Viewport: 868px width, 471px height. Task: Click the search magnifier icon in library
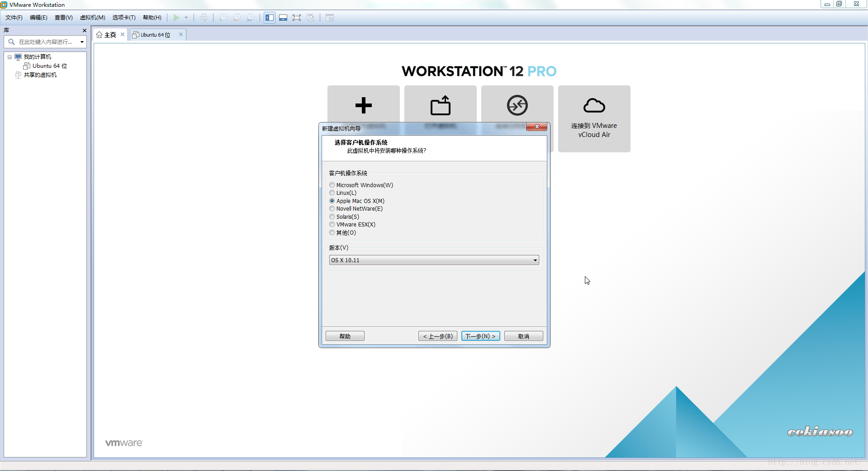coord(11,42)
